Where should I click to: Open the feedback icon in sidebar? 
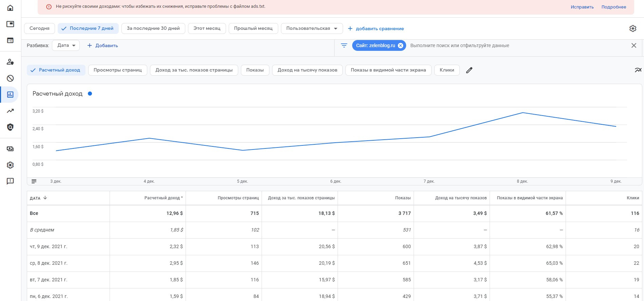click(10, 181)
